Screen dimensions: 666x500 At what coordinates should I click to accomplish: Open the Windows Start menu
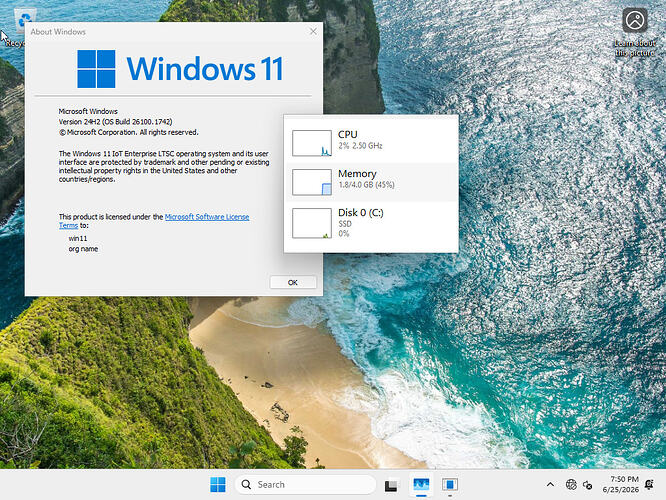(218, 484)
